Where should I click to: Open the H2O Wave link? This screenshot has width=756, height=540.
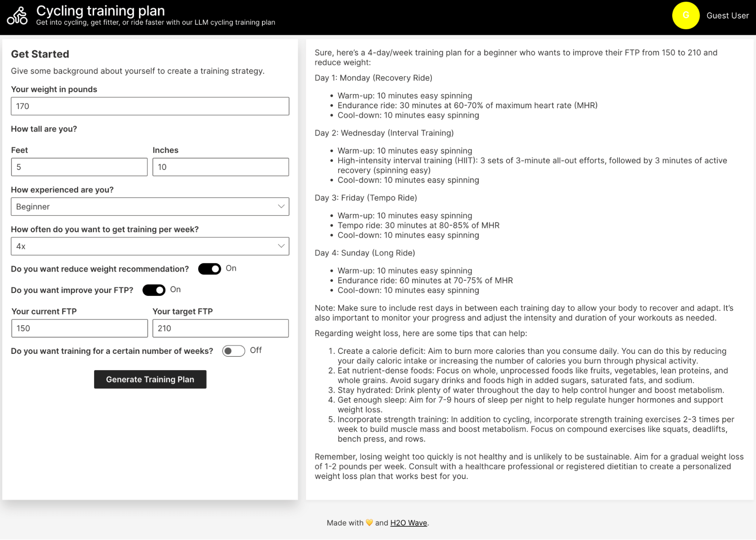408,523
